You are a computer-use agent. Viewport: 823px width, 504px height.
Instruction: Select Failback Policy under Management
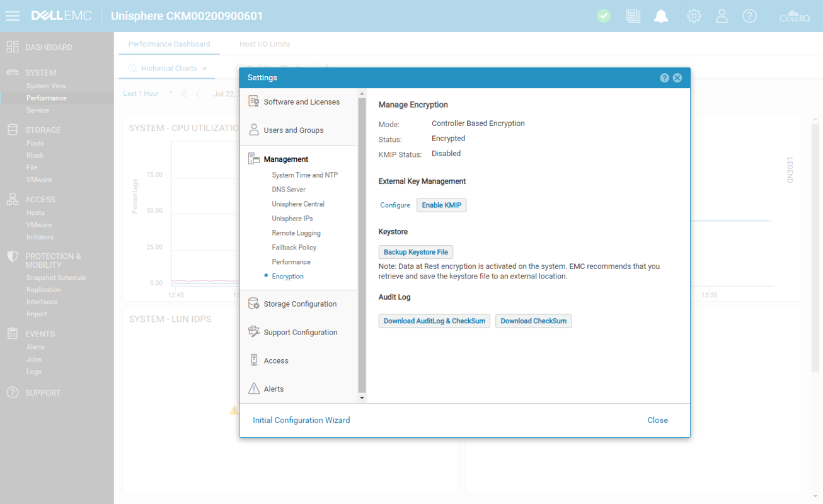294,248
